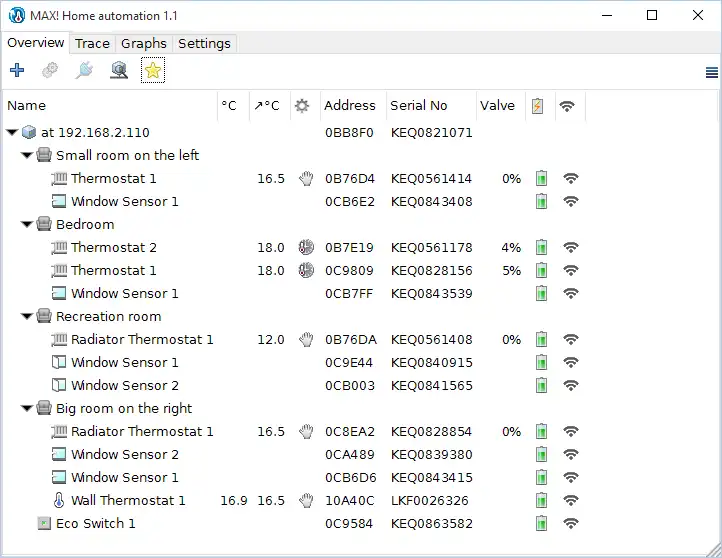Click the hand manual-mode icon for address 0B76D4
The height and width of the screenshot is (558, 722).
[306, 179]
